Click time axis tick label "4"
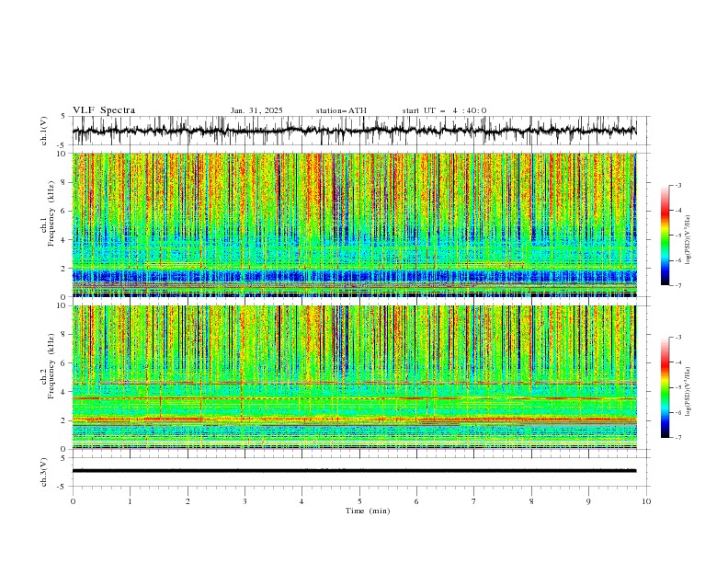Viewport: 728px width, 563px height. coord(301,501)
